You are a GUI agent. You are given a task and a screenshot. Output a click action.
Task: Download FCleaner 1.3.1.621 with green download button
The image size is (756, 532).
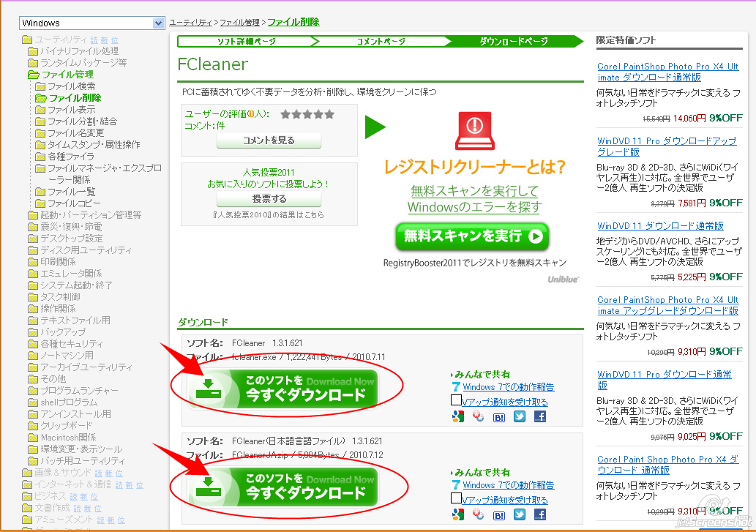(x=283, y=389)
